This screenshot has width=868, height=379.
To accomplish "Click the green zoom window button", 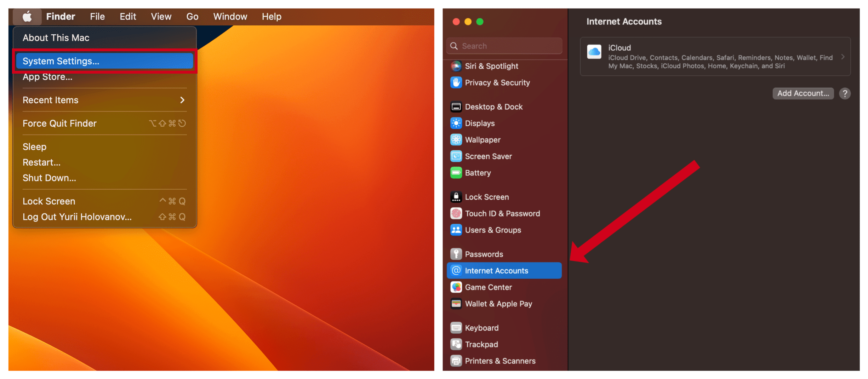I will pos(480,22).
